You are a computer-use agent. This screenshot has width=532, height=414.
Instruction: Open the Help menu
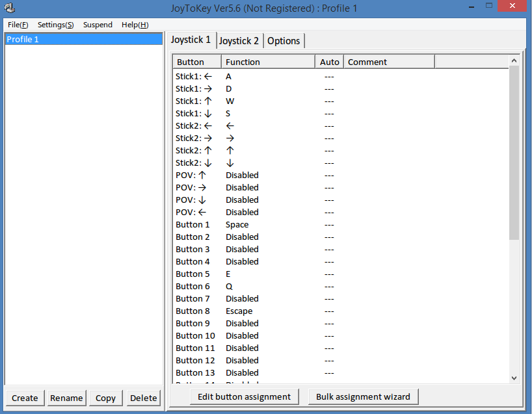[135, 25]
